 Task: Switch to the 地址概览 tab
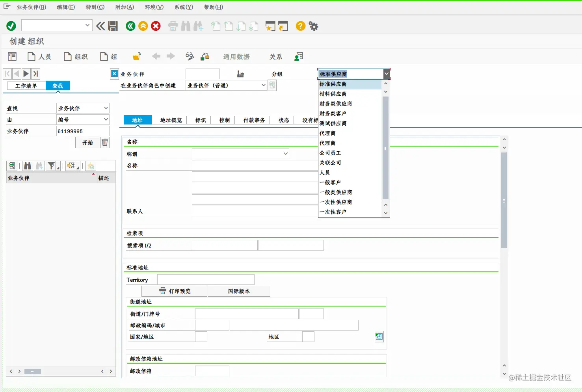pyautogui.click(x=171, y=120)
